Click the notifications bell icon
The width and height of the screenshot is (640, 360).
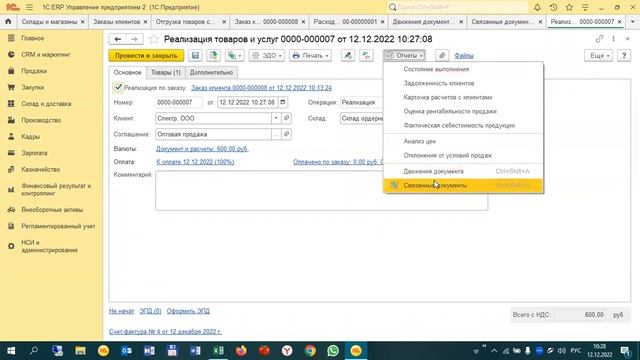[537, 7]
